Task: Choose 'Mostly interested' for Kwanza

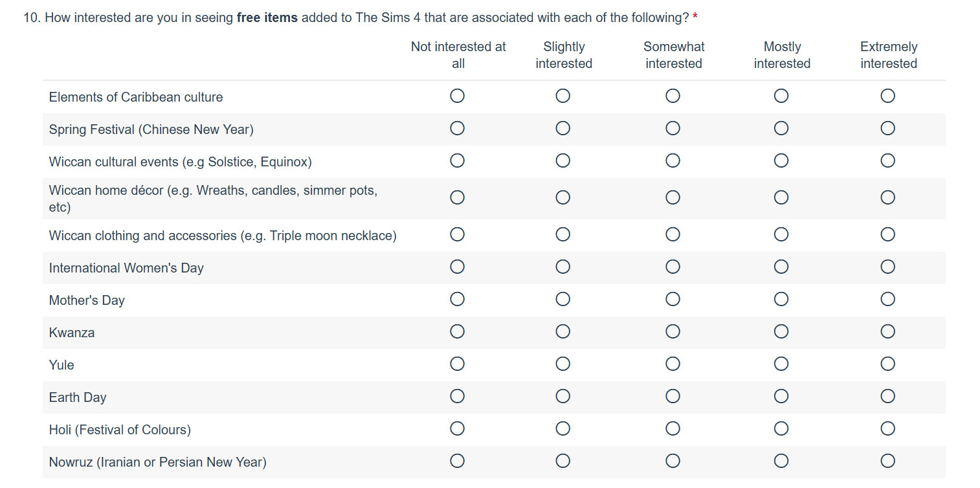Action: [x=781, y=331]
